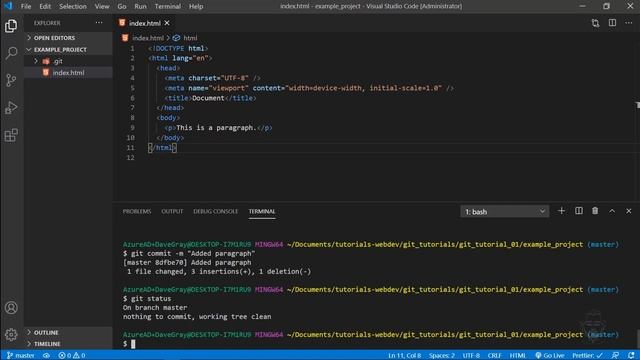640x360 pixels.
Task: Switch to the Problems panel tab
Action: [x=137, y=211]
